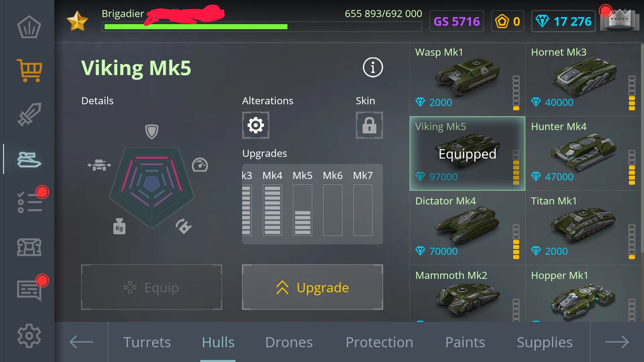Open the missions checklist icon
644x362 pixels.
(30, 202)
